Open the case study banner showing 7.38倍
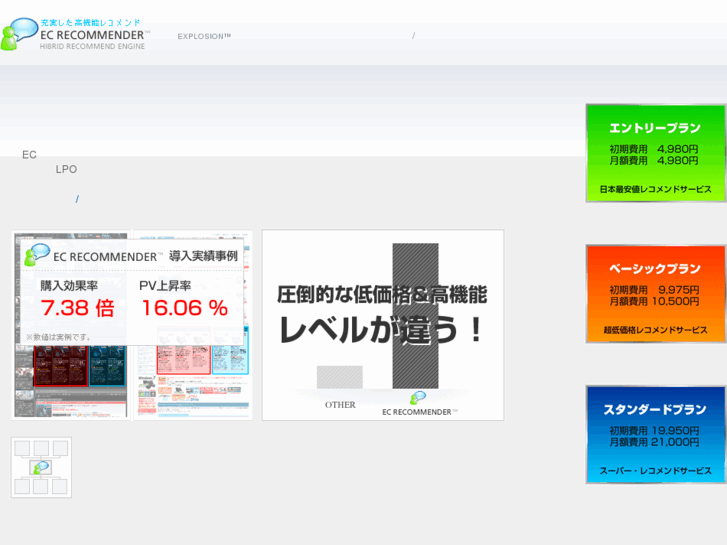Viewport: 727px width, 545px height. tap(132, 325)
